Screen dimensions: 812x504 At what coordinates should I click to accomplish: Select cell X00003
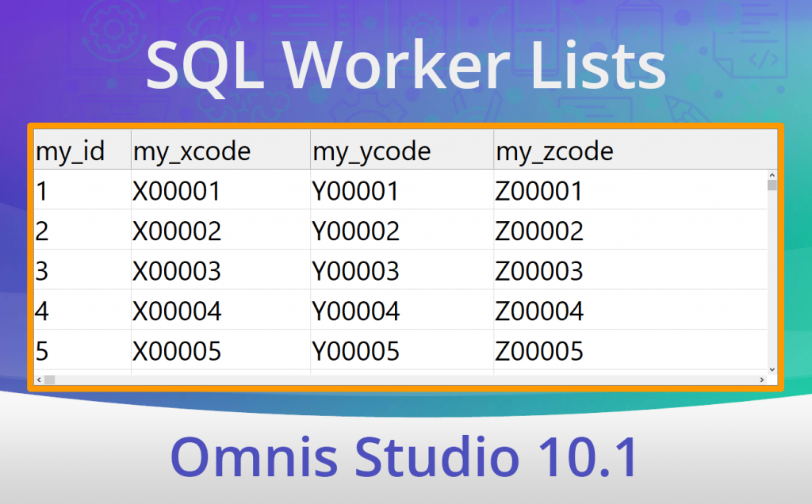pos(220,269)
